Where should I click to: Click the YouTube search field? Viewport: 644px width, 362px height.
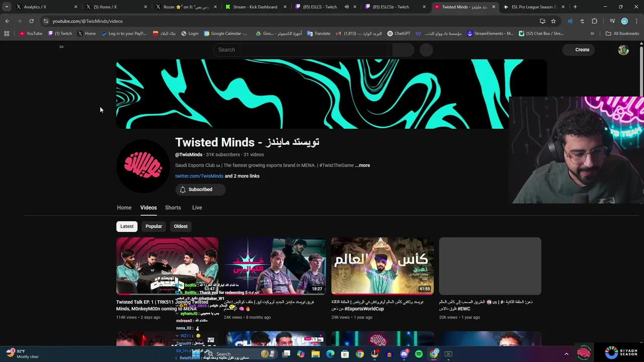pyautogui.click(x=303, y=50)
